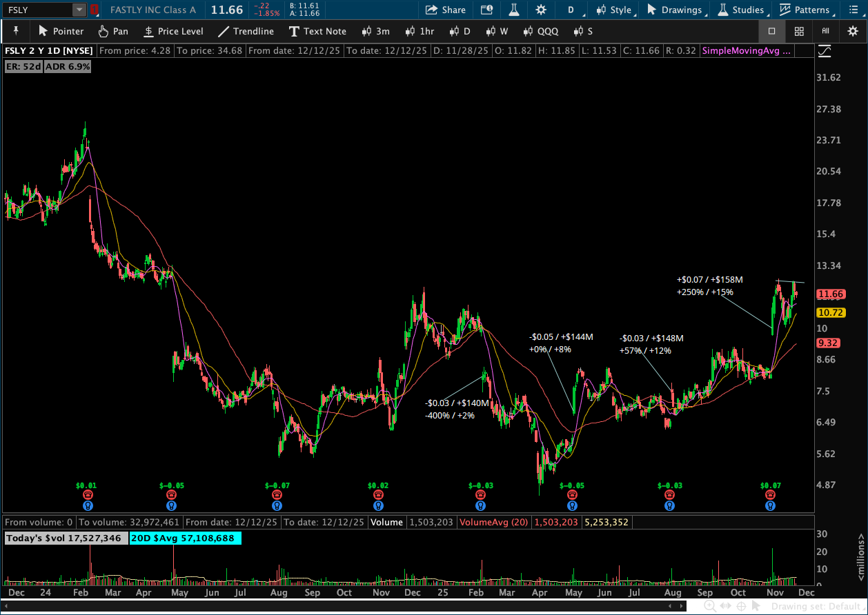Image resolution: width=868 pixels, height=615 pixels.
Task: Click the red 9.32 moving average price bubble
Action: 828,343
